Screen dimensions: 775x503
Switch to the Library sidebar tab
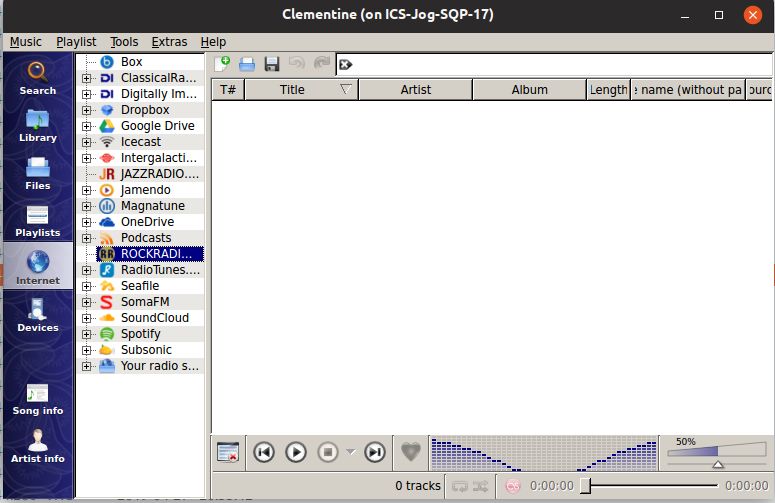pos(38,126)
